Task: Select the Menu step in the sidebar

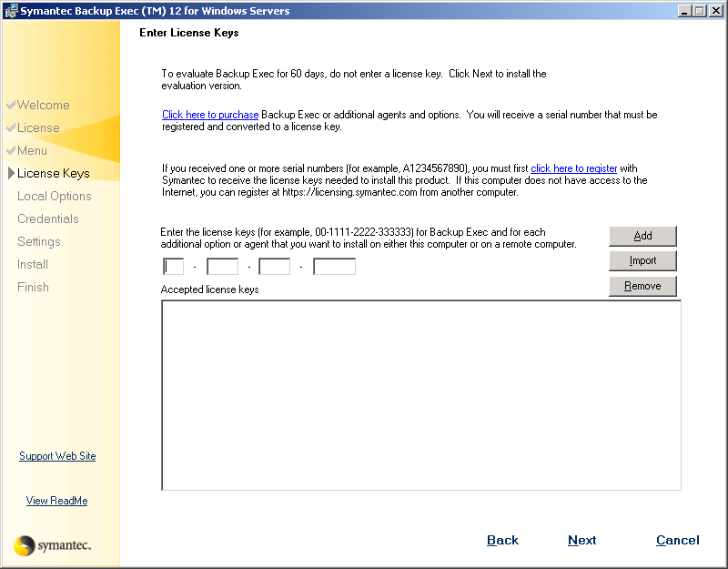Action: 32,150
